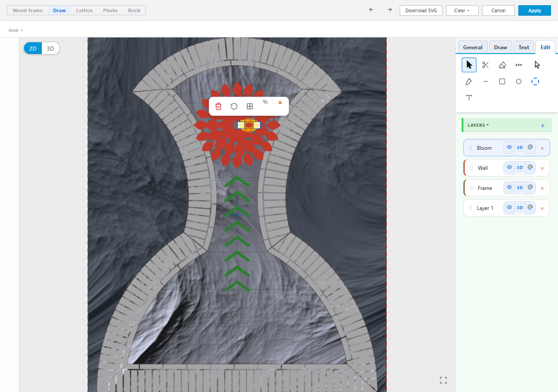The height and width of the screenshot is (392, 558).
Task: Hide the Wall layer
Action: [509, 167]
